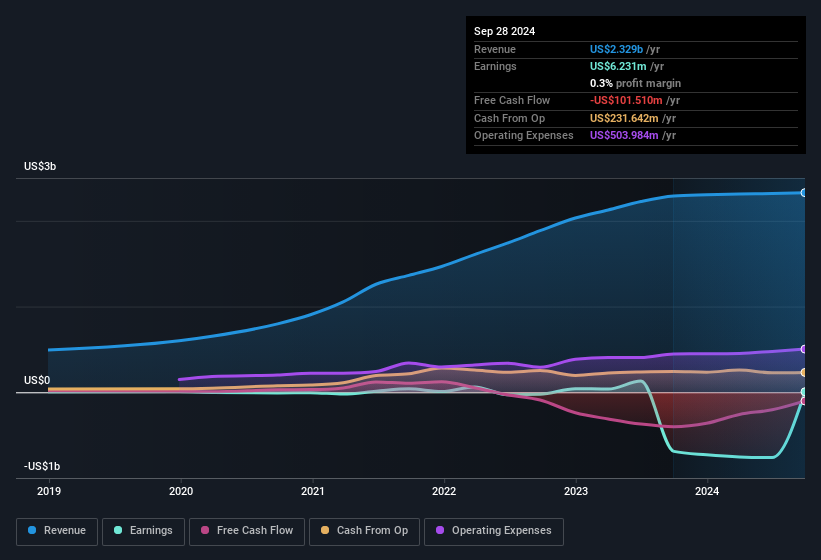Select Revenue endpoint marker on chart
Screen dimensions: 821x560
[804, 192]
